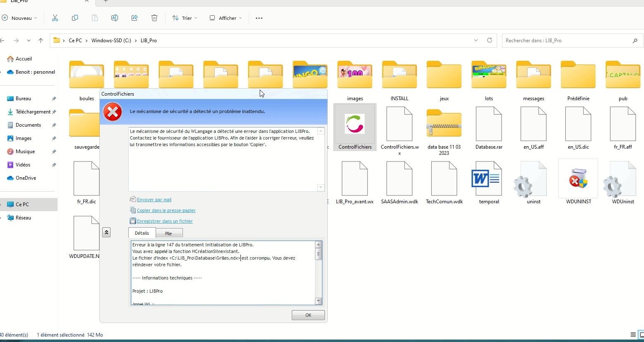Viewport: 644px width, 342px height.
Task: Click the Share icon in toolbar
Action: point(135,18)
